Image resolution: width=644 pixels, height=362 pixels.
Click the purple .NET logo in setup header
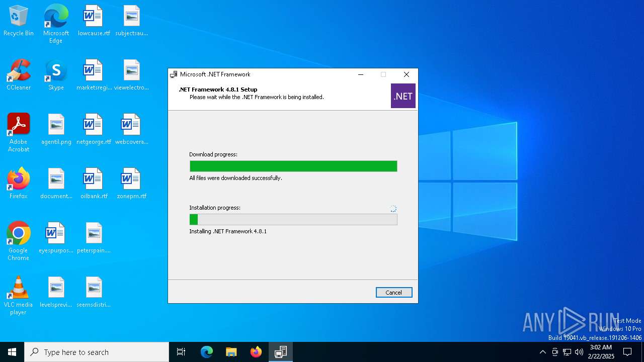point(403,96)
